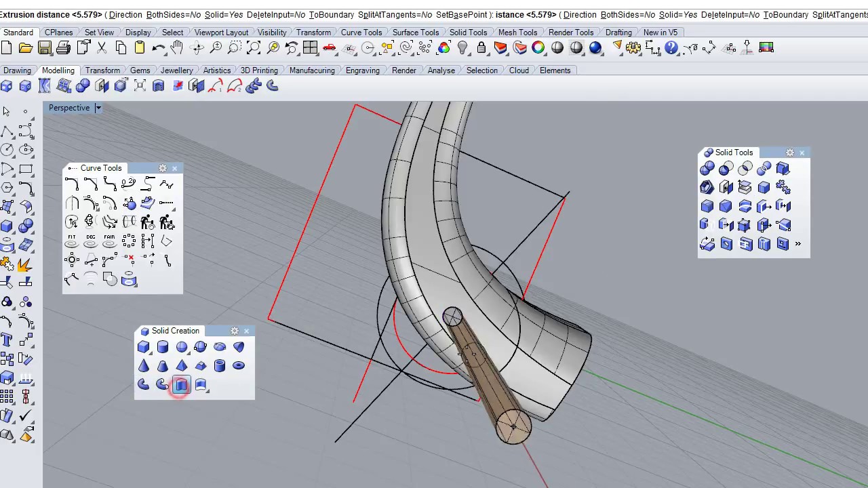Image resolution: width=868 pixels, height=488 pixels.
Task: Open a file with the folder icon
Action: 26,47
